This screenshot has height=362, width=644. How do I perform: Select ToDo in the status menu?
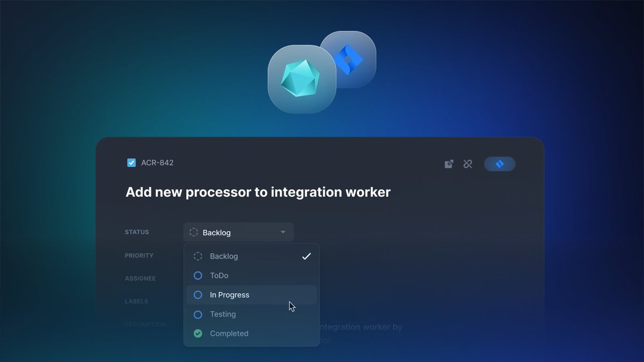[252, 276]
